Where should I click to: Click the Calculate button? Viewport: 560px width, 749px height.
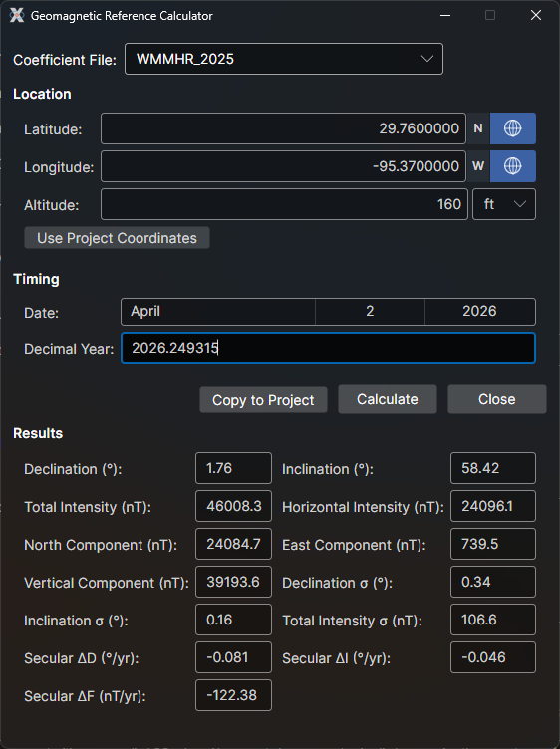tap(388, 399)
